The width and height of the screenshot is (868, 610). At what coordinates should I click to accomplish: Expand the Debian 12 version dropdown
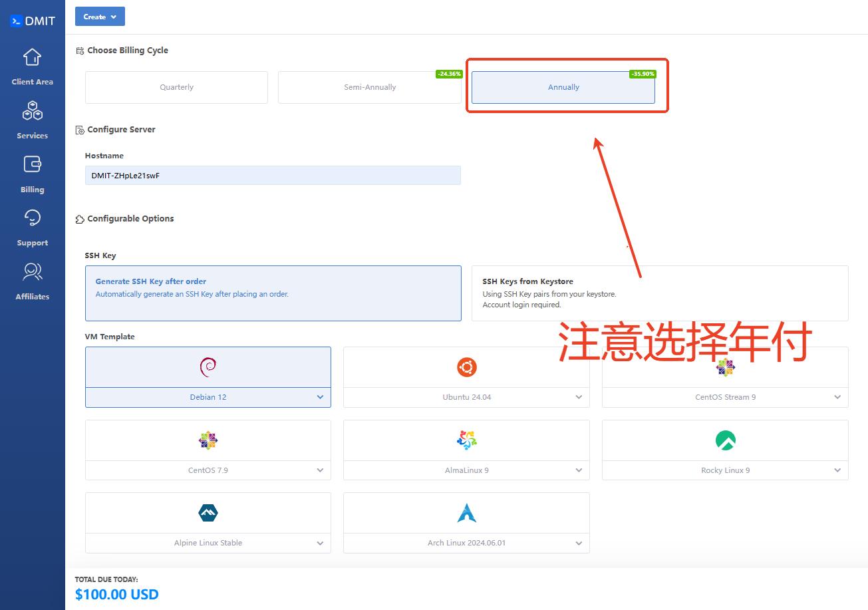(319, 396)
